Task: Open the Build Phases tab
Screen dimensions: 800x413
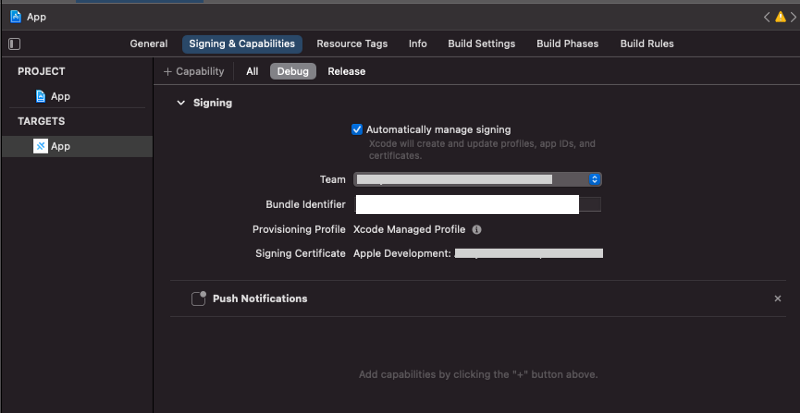Action: click(x=567, y=44)
